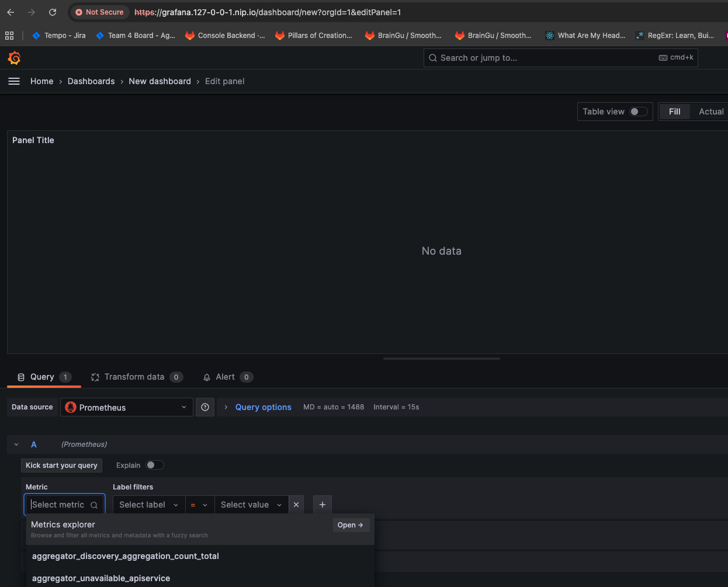Switch to the Query tab
Image resolution: width=728 pixels, height=587 pixels.
(x=44, y=377)
